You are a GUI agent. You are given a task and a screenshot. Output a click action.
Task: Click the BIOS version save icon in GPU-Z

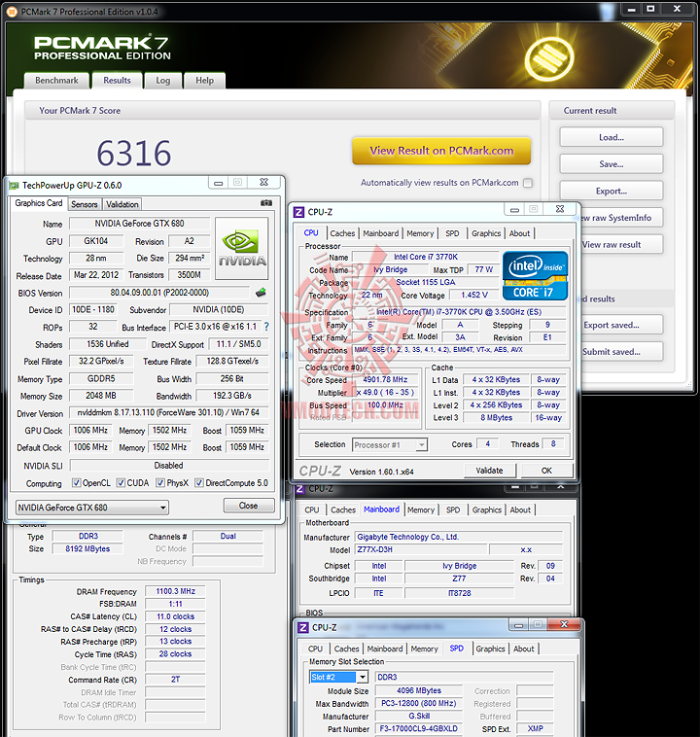(x=261, y=293)
